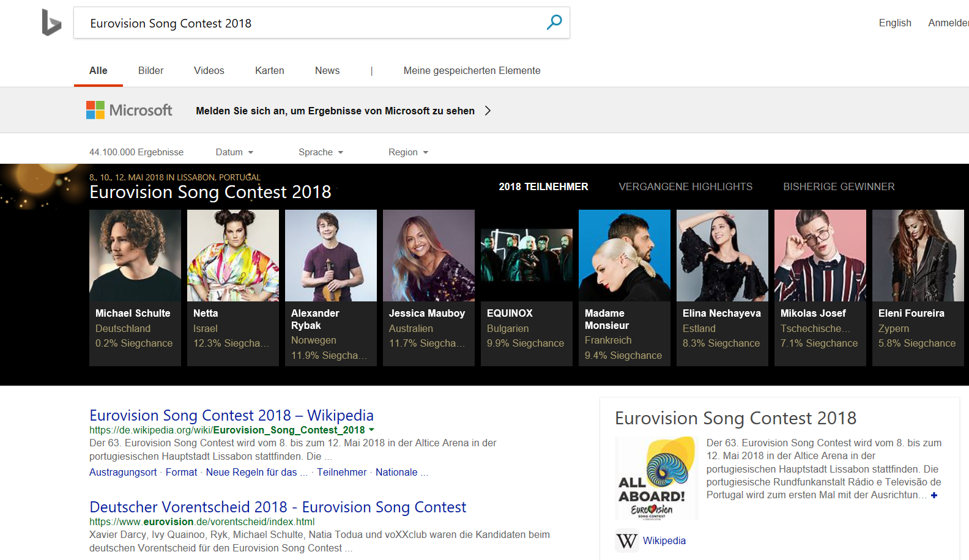Viewport: 969px width, 560px height.
Task: Open the Format sublink
Action: (x=182, y=472)
